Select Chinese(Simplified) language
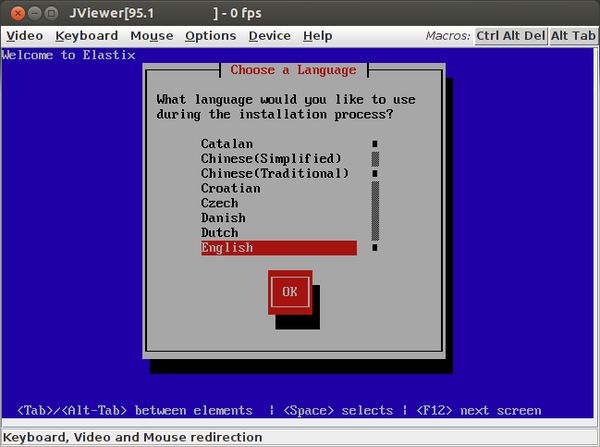The width and height of the screenshot is (600, 447). tap(271, 158)
